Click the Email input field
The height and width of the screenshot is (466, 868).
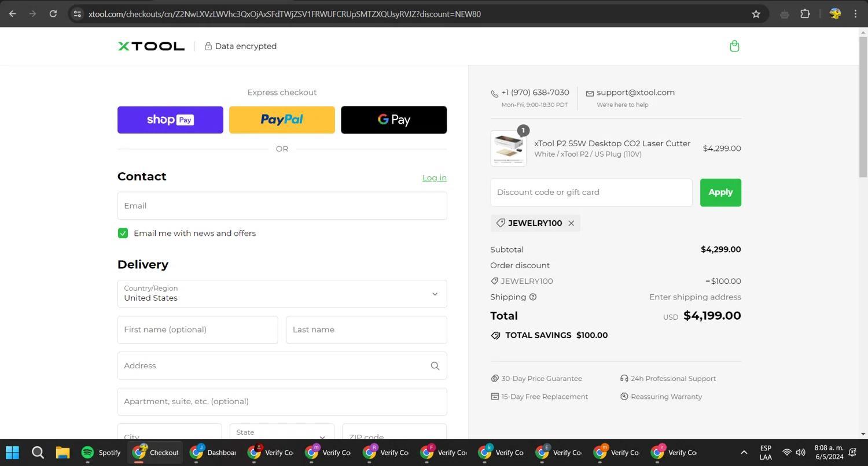click(x=282, y=206)
